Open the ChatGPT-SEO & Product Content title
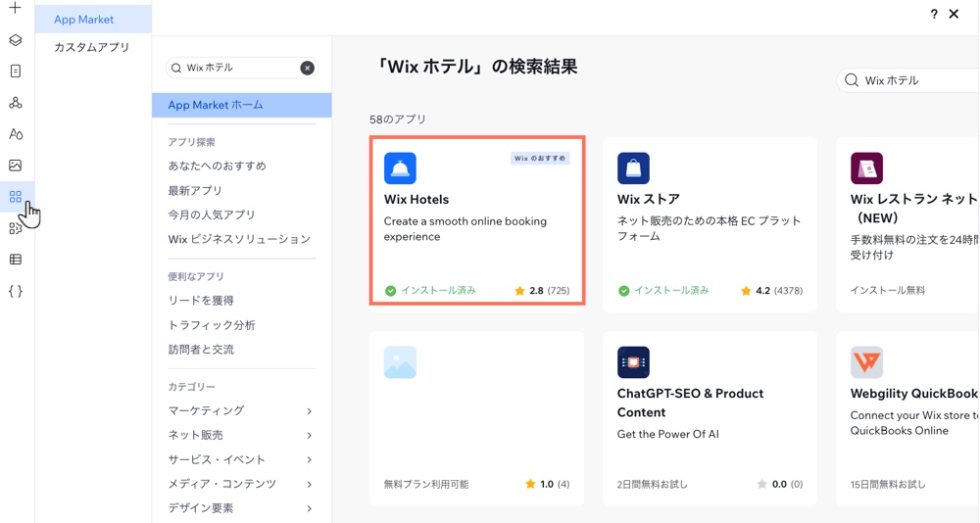The width and height of the screenshot is (980, 523). coord(690,404)
